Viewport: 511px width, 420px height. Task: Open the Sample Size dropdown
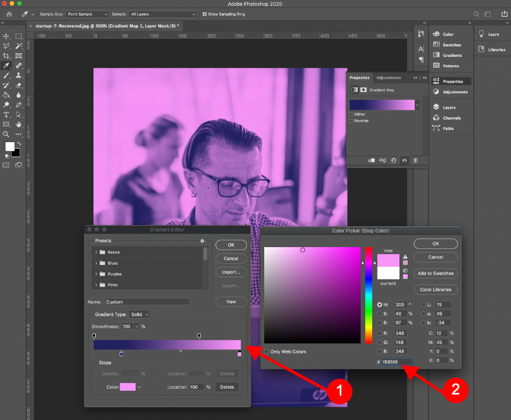point(87,14)
